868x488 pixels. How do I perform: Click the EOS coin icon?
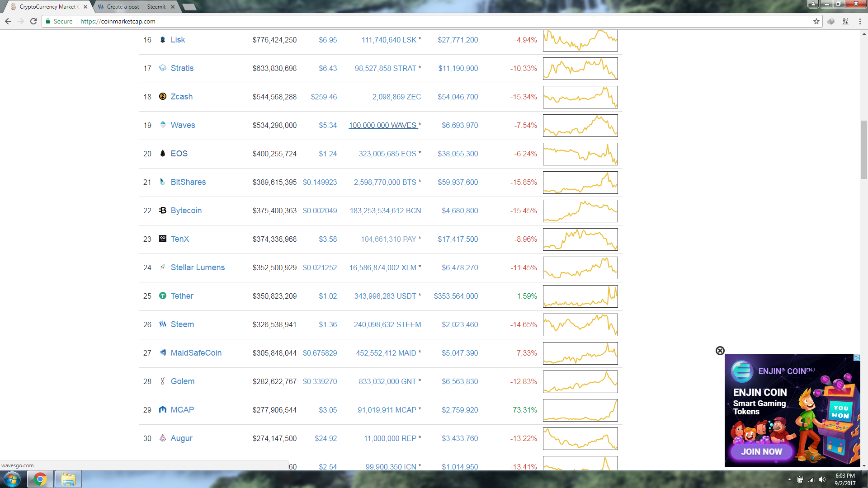pos(163,154)
